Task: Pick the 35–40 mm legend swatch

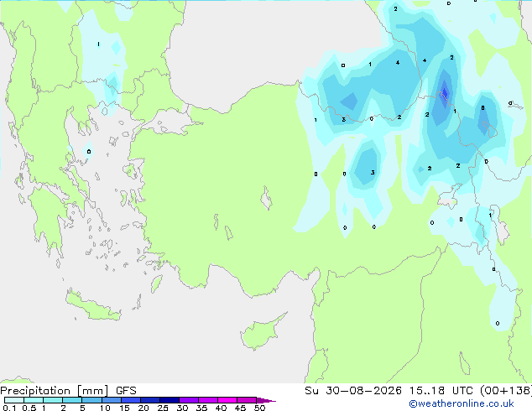Action: click(207, 400)
